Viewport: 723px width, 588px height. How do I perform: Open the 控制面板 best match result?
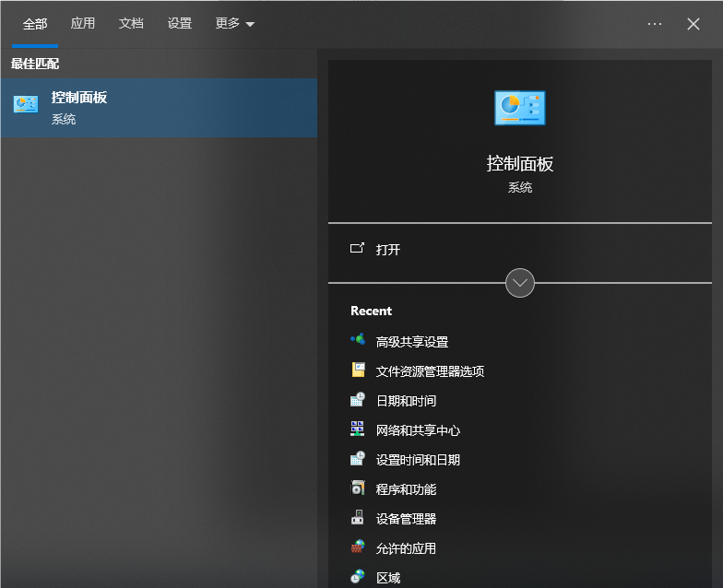[159, 108]
